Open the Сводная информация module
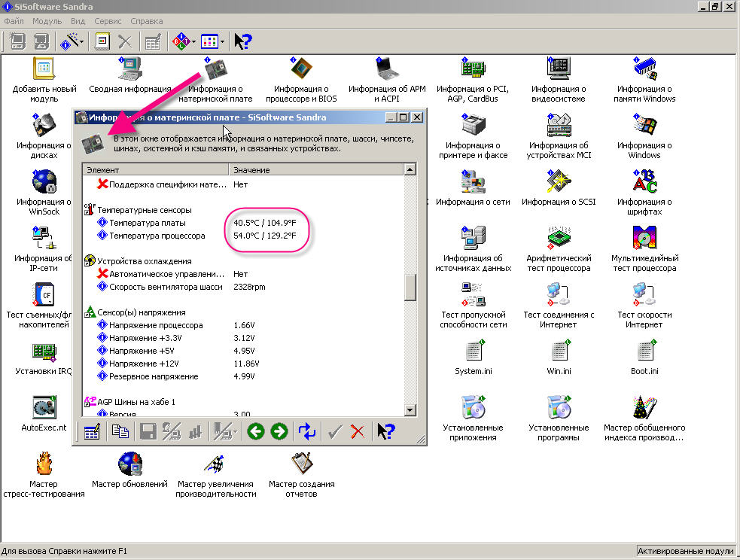The image size is (740, 560). (129, 75)
